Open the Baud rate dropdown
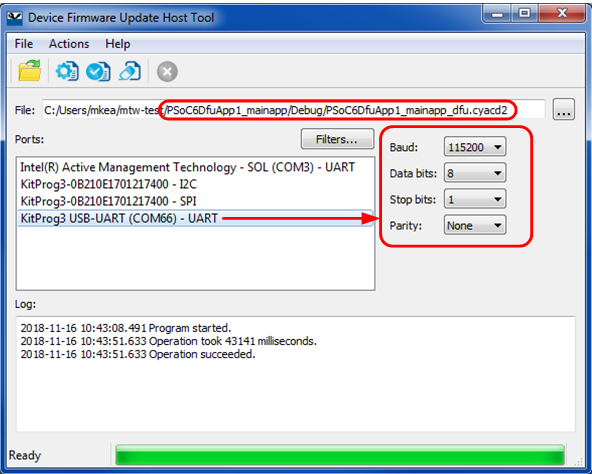This screenshot has width=592, height=474. 475,147
